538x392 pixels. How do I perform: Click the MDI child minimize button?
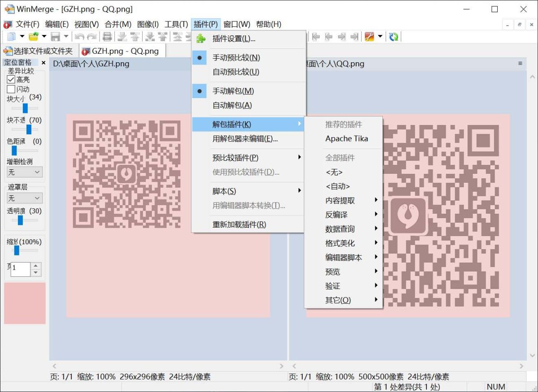click(508, 25)
